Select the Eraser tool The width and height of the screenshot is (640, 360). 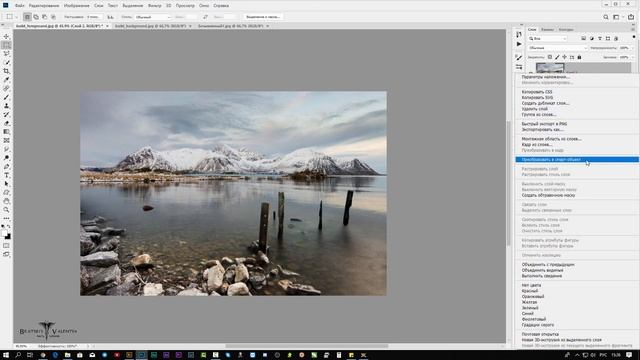click(x=7, y=123)
